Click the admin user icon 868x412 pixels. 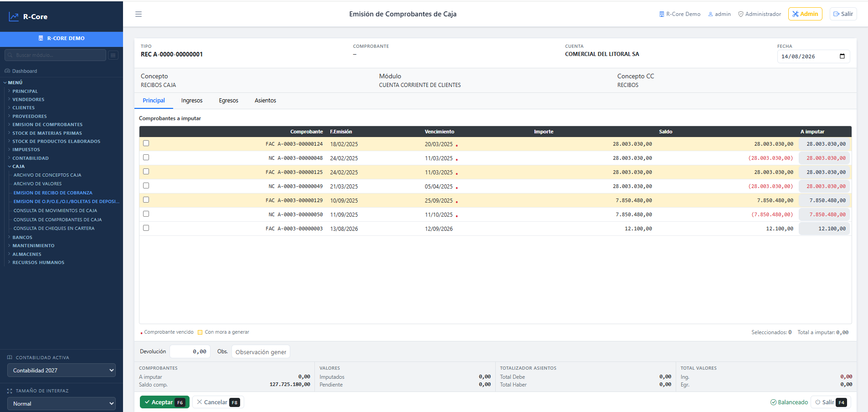(710, 14)
